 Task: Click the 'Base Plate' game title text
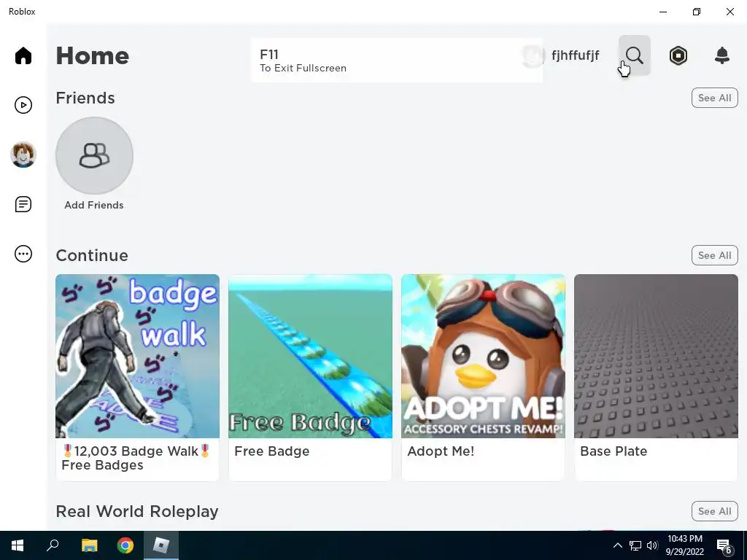point(614,451)
